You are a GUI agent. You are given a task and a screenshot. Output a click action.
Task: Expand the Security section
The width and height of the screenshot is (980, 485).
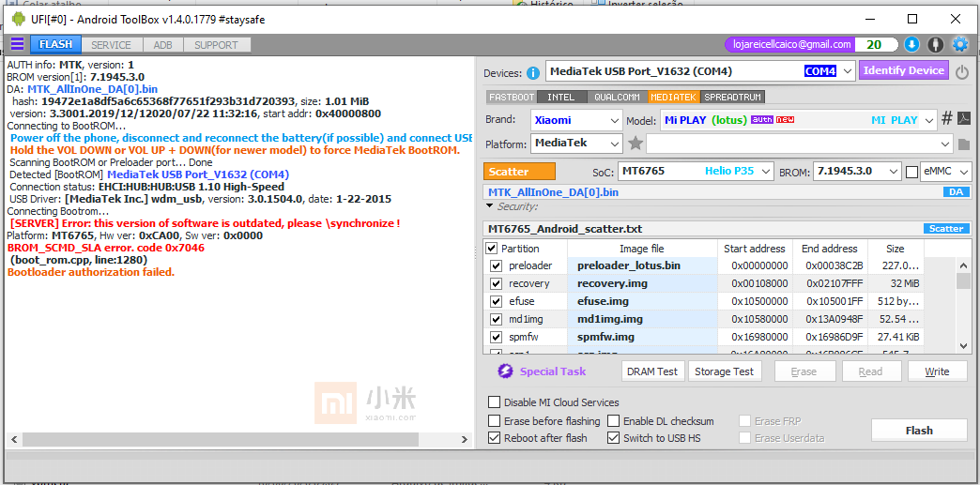coord(489,206)
